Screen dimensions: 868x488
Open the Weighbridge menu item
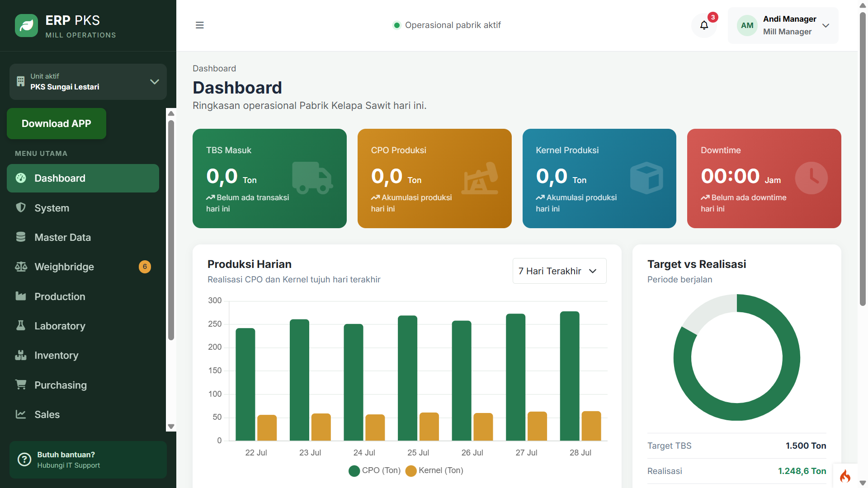click(83, 267)
